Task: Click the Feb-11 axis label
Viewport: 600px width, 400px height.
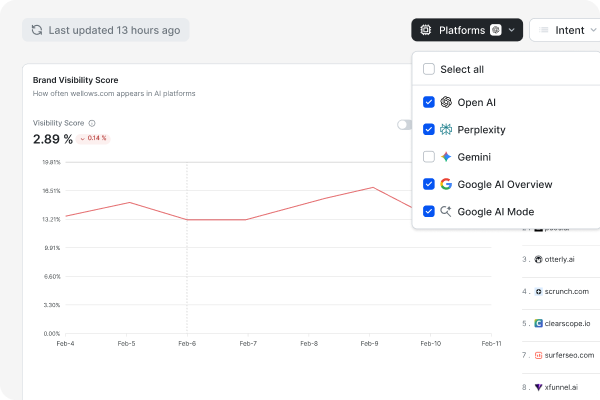Action: click(491, 343)
